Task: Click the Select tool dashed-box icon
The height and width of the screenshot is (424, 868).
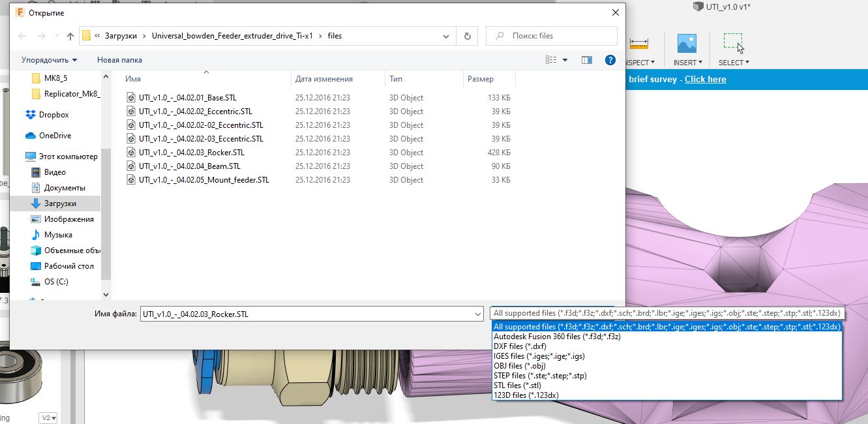Action: (733, 43)
